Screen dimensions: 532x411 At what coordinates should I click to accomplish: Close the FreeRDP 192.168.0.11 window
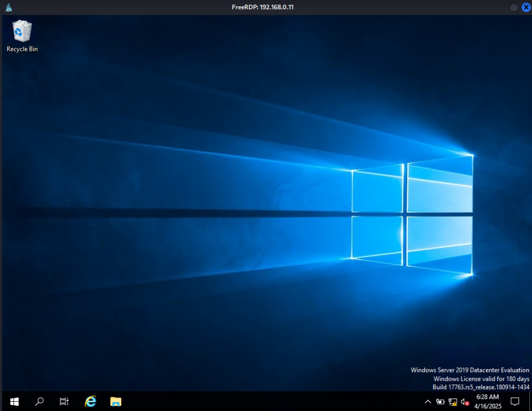[x=526, y=7]
